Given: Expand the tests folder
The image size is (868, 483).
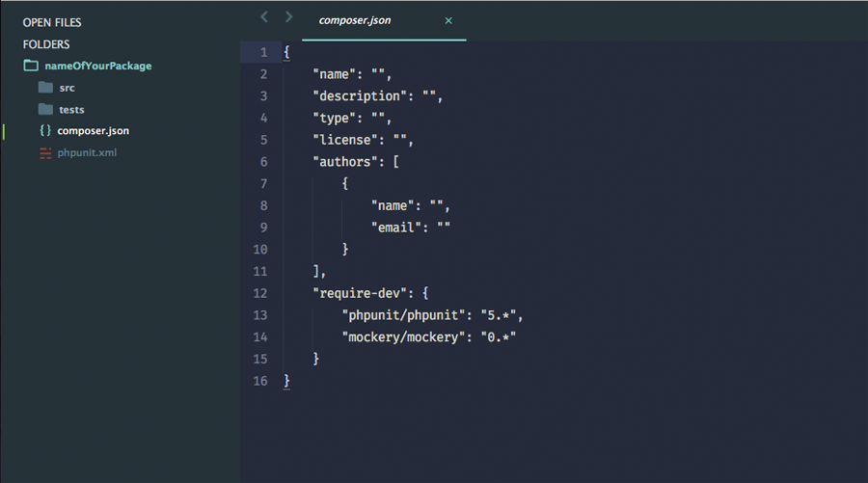Looking at the screenshot, I should click(x=72, y=110).
